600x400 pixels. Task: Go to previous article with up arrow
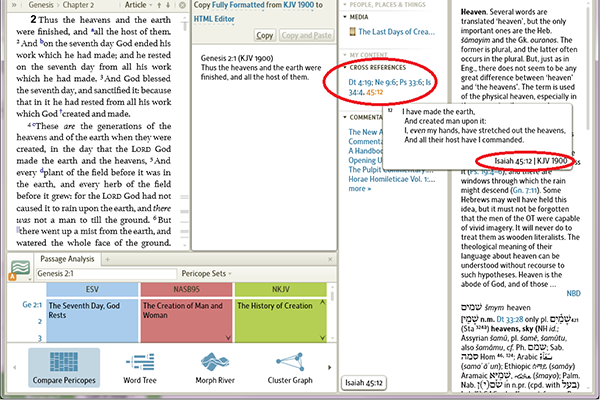tap(159, 5)
